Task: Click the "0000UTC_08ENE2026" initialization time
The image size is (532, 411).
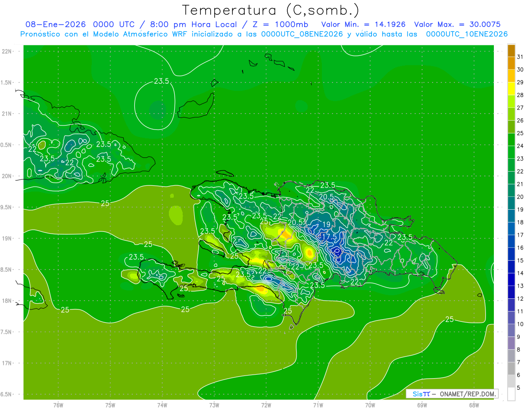Action: click(x=302, y=34)
